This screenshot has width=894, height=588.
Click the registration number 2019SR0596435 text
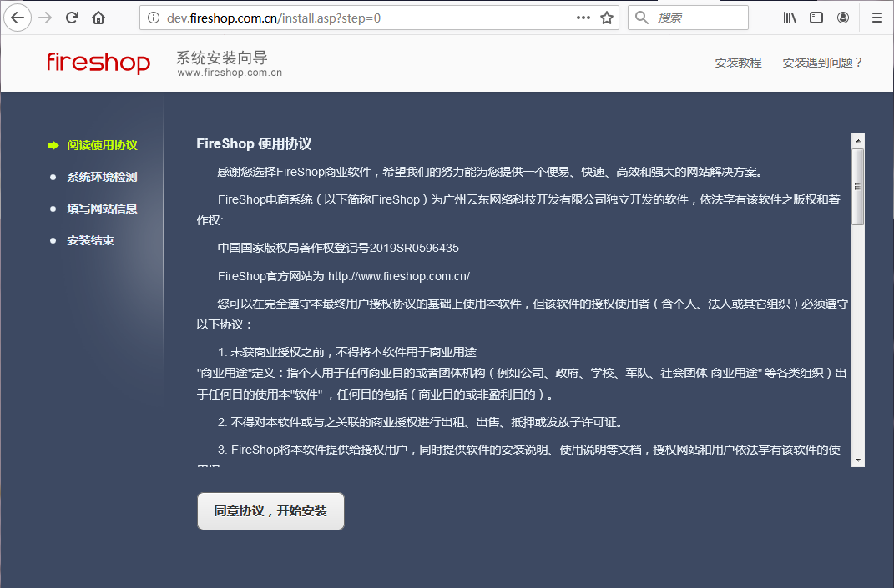coord(414,248)
